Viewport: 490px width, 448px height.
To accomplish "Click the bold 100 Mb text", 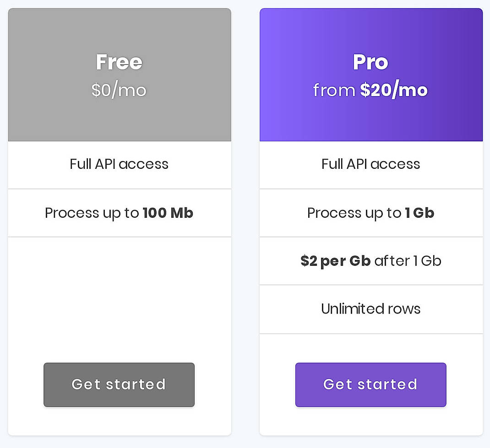I will click(168, 213).
